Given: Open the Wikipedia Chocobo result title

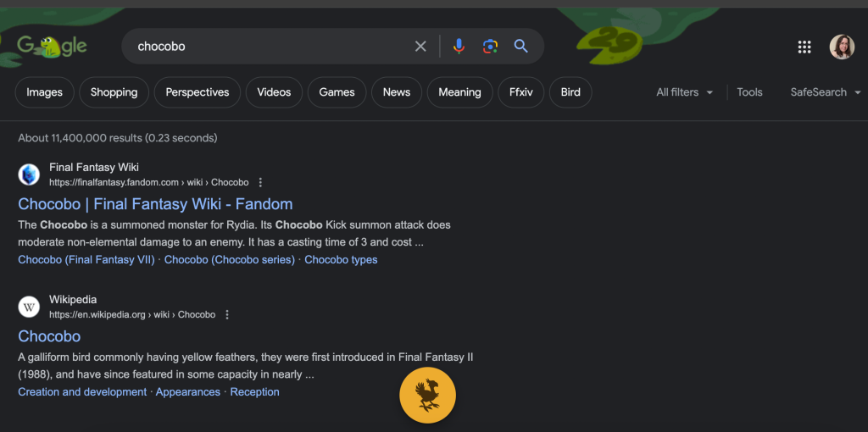Looking at the screenshot, I should coord(49,336).
